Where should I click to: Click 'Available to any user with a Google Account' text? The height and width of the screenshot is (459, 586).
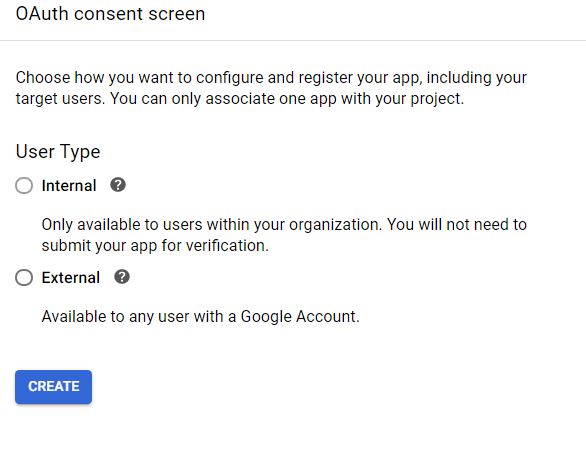pyautogui.click(x=200, y=317)
